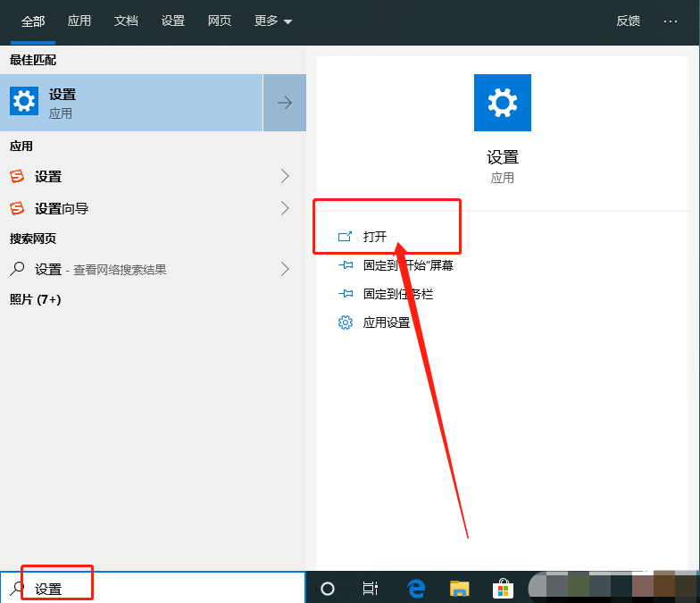The height and width of the screenshot is (603, 700).
Task: Click the large 设置 gear icon in preview
Action: point(502,103)
